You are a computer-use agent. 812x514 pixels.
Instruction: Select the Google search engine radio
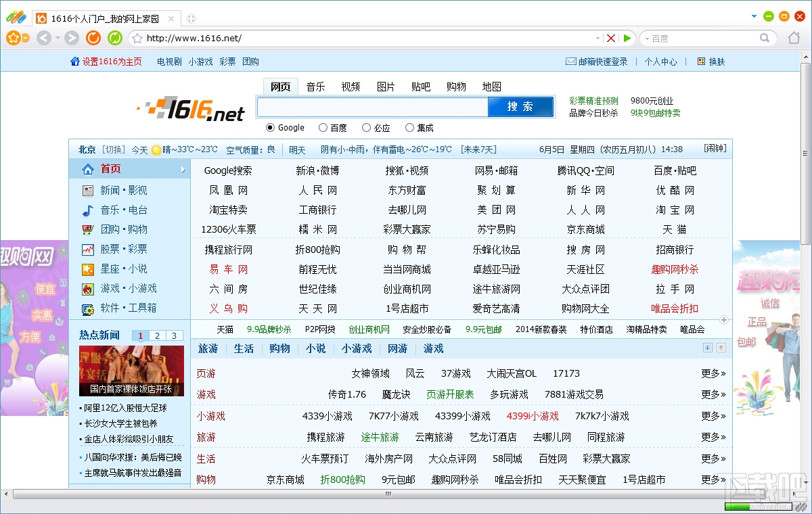[271, 127]
